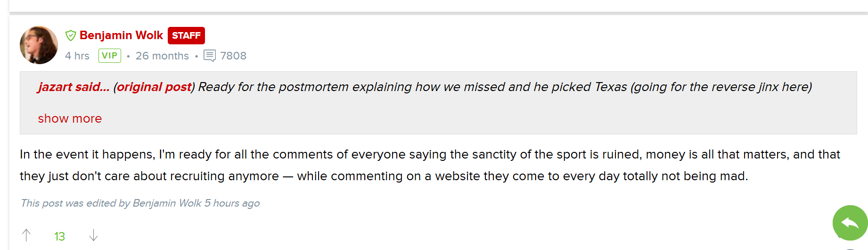This screenshot has width=868, height=250.
Task: Click the green VIP badge
Action: point(110,56)
